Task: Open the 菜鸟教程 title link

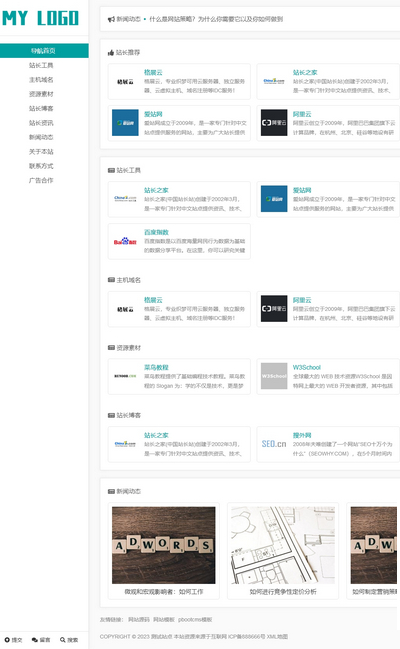Action: click(x=157, y=367)
